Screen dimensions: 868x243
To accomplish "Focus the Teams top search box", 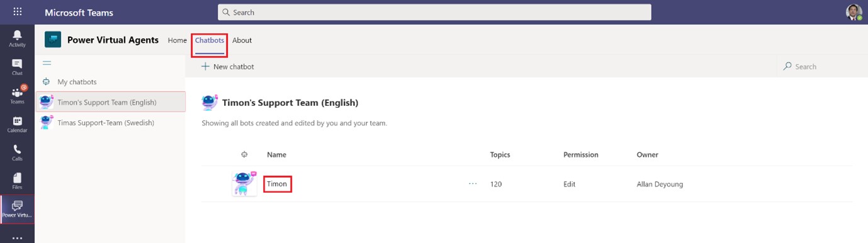I will coord(434,12).
